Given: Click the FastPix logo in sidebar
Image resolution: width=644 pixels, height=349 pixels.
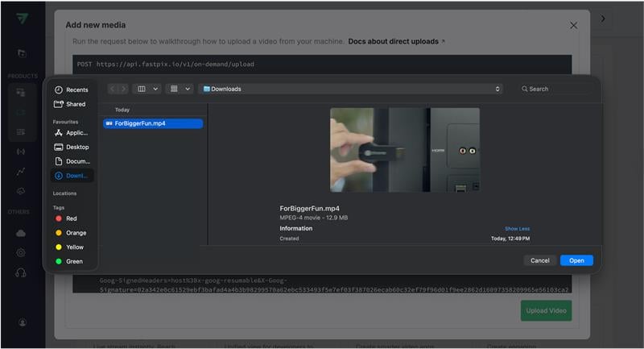Looking at the screenshot, I should coord(23,19).
